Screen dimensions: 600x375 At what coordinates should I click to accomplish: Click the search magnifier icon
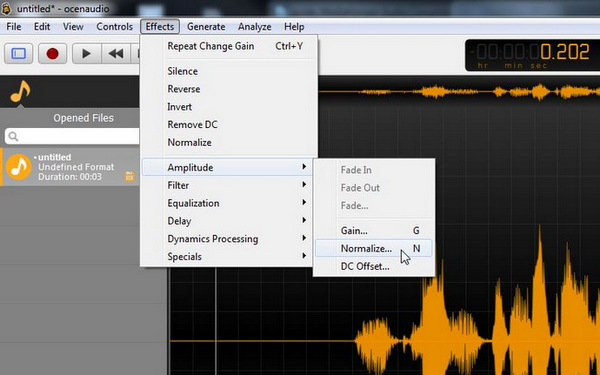13,136
